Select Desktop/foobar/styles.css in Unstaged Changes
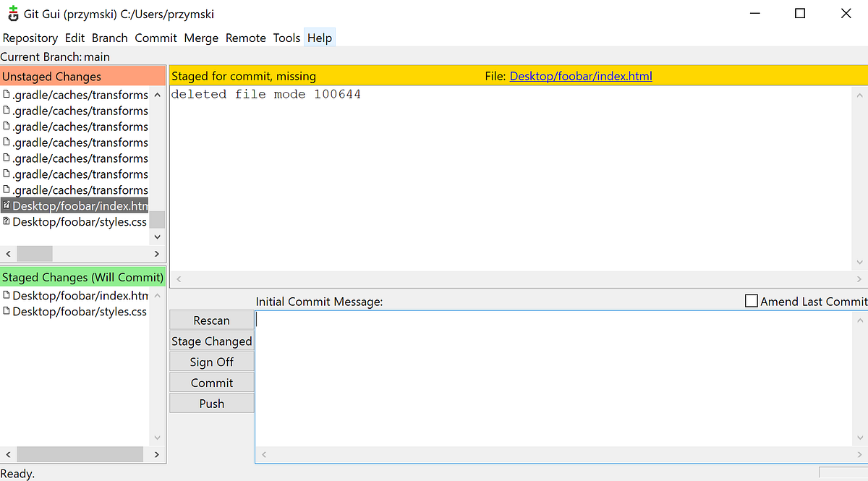This screenshot has height=481, width=868. [80, 221]
